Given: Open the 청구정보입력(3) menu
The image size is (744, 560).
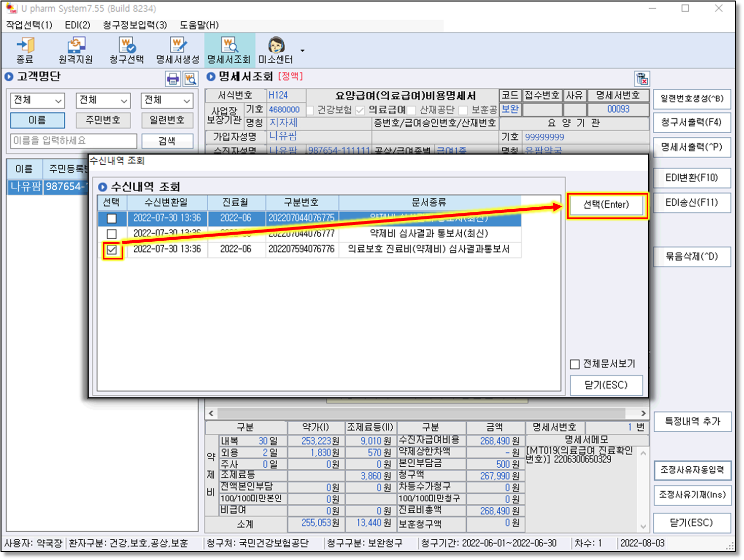Looking at the screenshot, I should (x=135, y=25).
